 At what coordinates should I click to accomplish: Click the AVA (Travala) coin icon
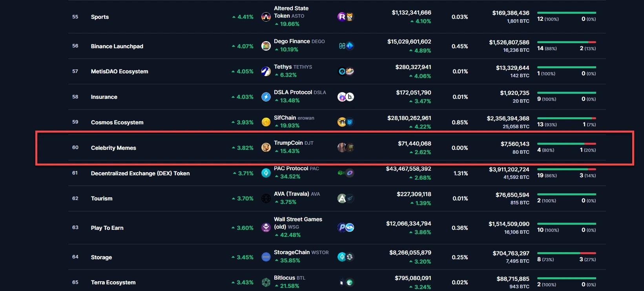[x=266, y=198]
